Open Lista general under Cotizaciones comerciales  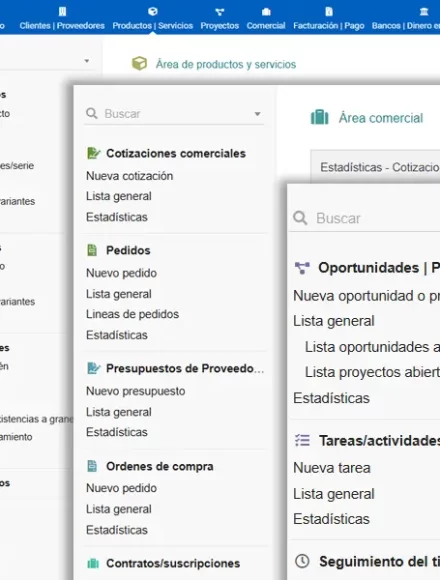(x=119, y=196)
